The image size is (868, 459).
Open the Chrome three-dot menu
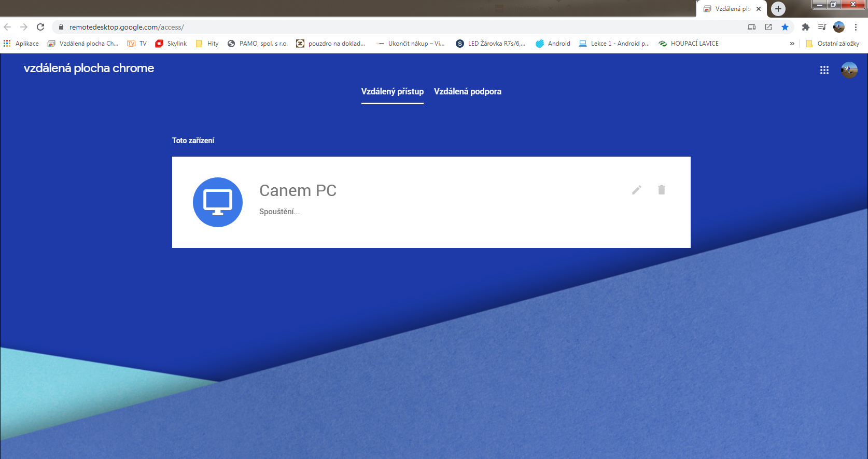tap(856, 27)
